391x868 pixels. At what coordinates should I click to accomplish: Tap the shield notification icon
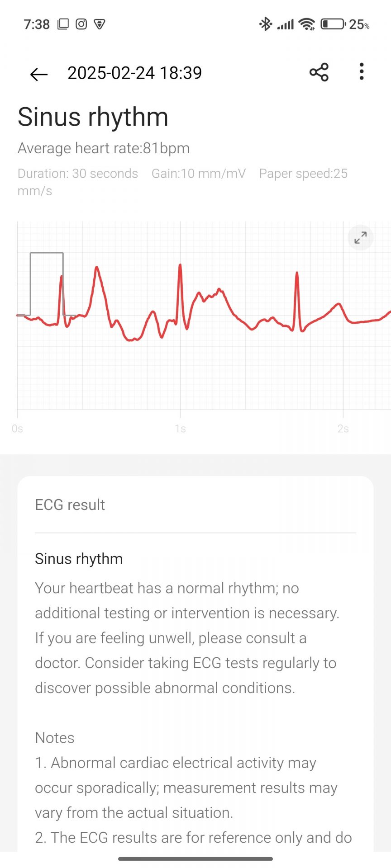100,24
